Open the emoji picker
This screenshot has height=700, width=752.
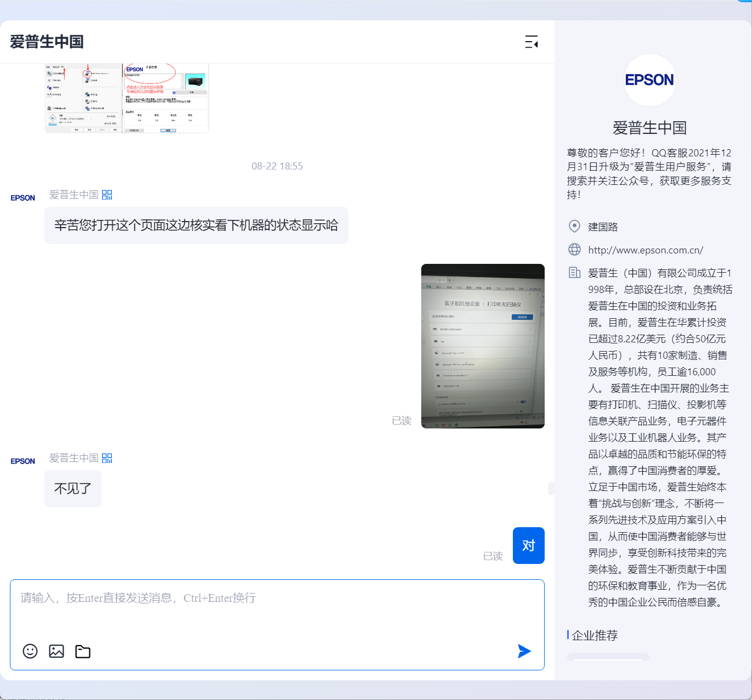coord(30,651)
